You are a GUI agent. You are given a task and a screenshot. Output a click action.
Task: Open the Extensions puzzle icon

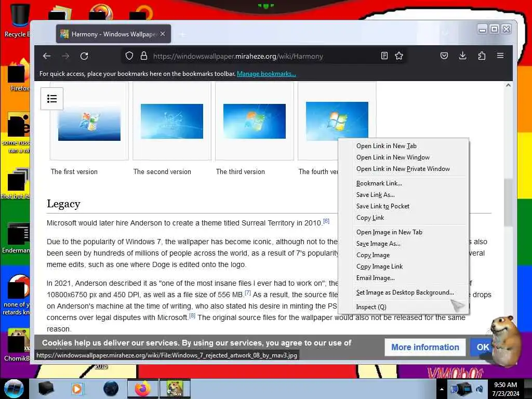pos(482,56)
